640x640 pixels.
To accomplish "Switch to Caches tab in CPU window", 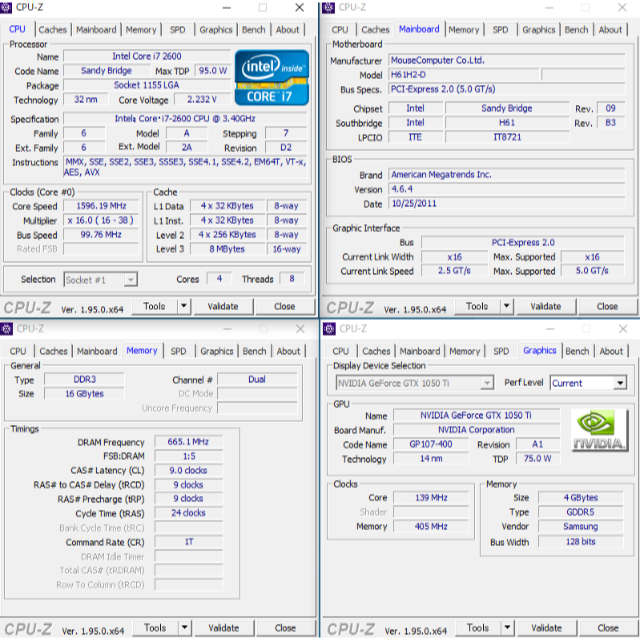I will (x=53, y=30).
